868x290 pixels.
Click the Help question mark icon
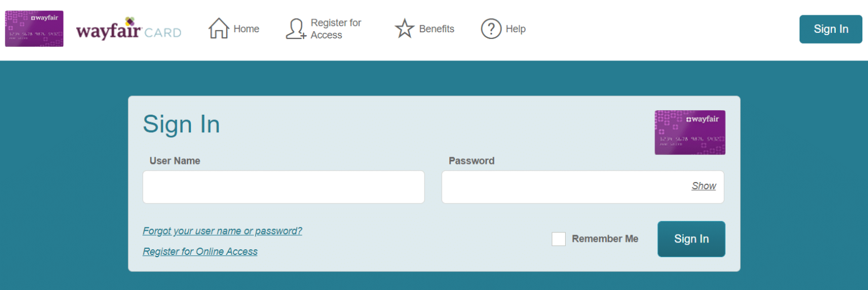click(x=491, y=29)
